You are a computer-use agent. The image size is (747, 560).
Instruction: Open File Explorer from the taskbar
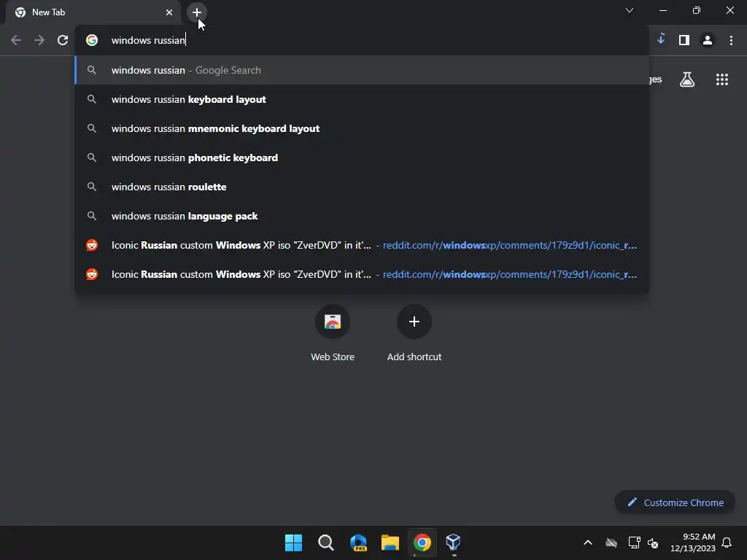pyautogui.click(x=390, y=542)
